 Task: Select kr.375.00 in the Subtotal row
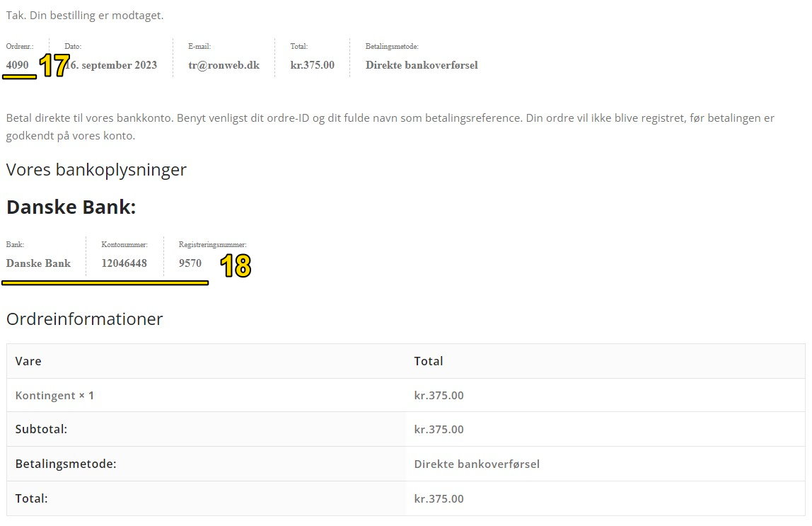439,429
